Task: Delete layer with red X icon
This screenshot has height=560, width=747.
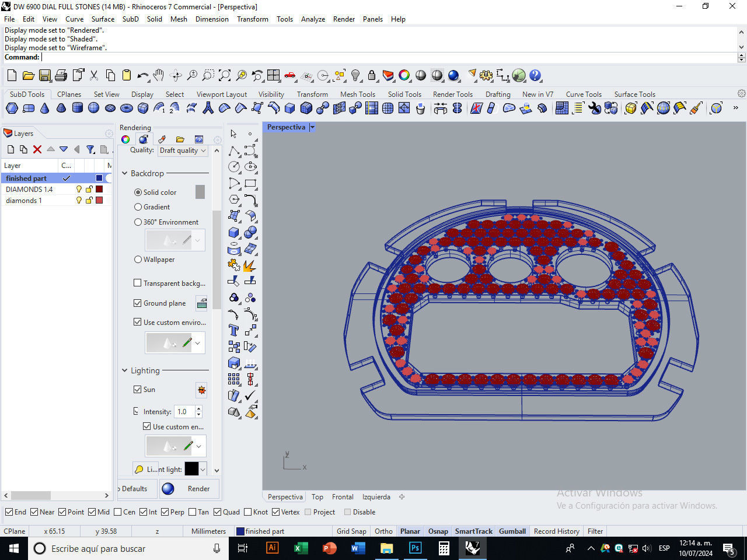Action: pyautogui.click(x=37, y=149)
